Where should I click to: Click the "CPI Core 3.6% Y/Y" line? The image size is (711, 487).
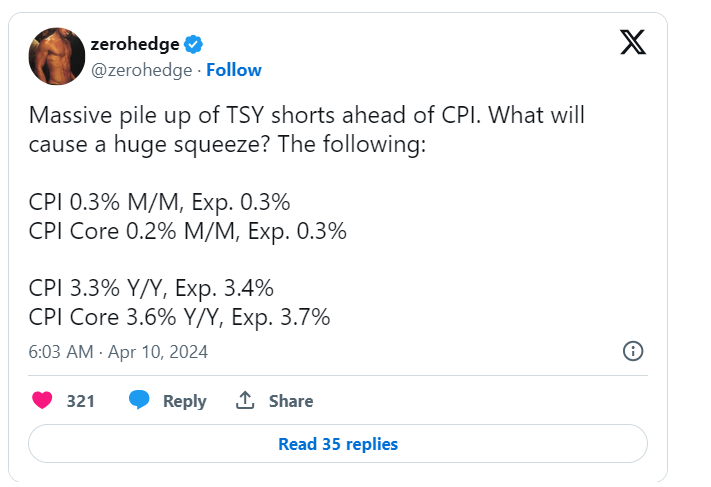tap(180, 318)
